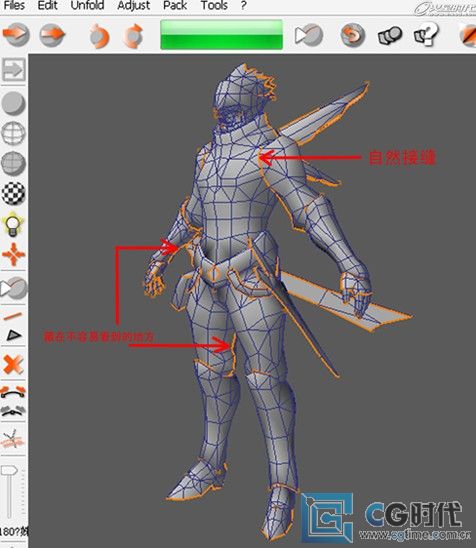Click the top toolbar white-triangle sphere icon
Viewport: 476px width, 548px height.
309,35
